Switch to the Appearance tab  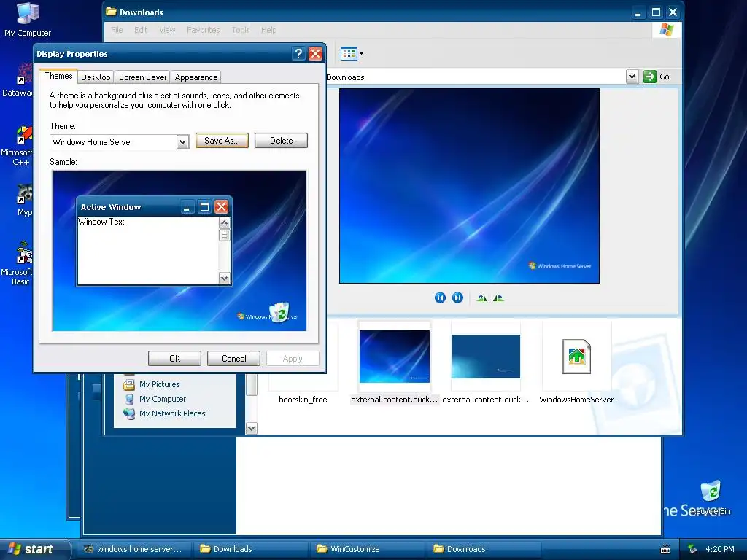tap(196, 77)
